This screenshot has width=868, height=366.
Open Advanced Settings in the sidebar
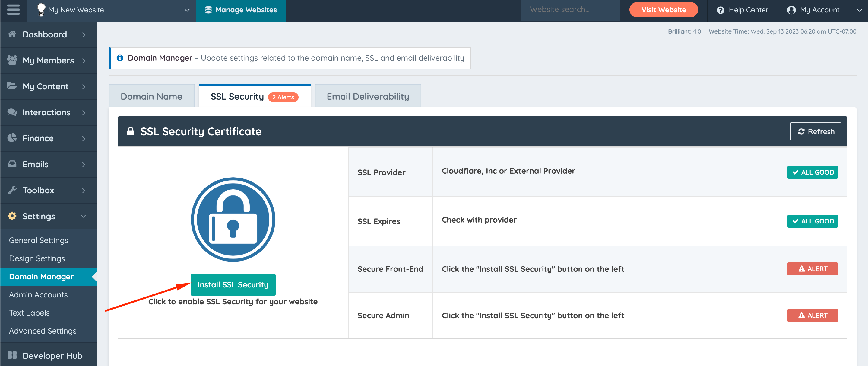(x=43, y=331)
